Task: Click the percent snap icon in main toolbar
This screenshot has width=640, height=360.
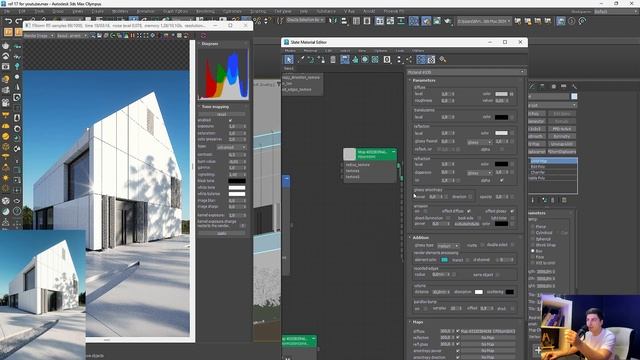Action: (x=257, y=20)
